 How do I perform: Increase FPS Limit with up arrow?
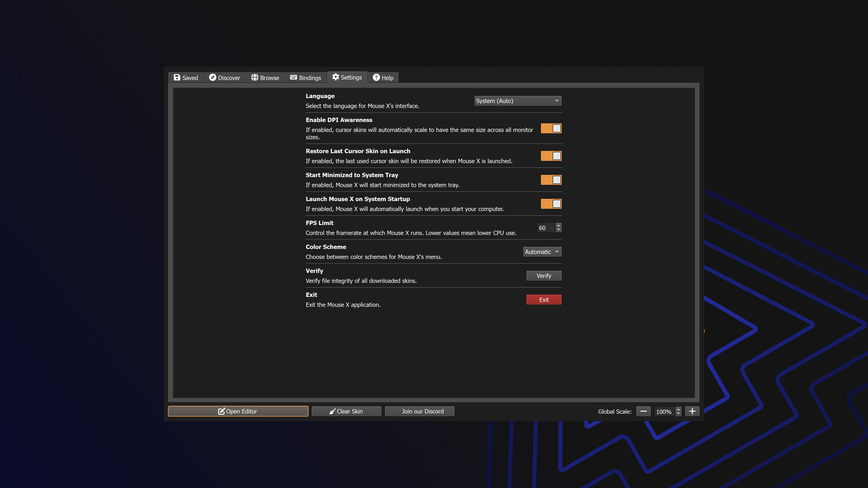click(559, 225)
